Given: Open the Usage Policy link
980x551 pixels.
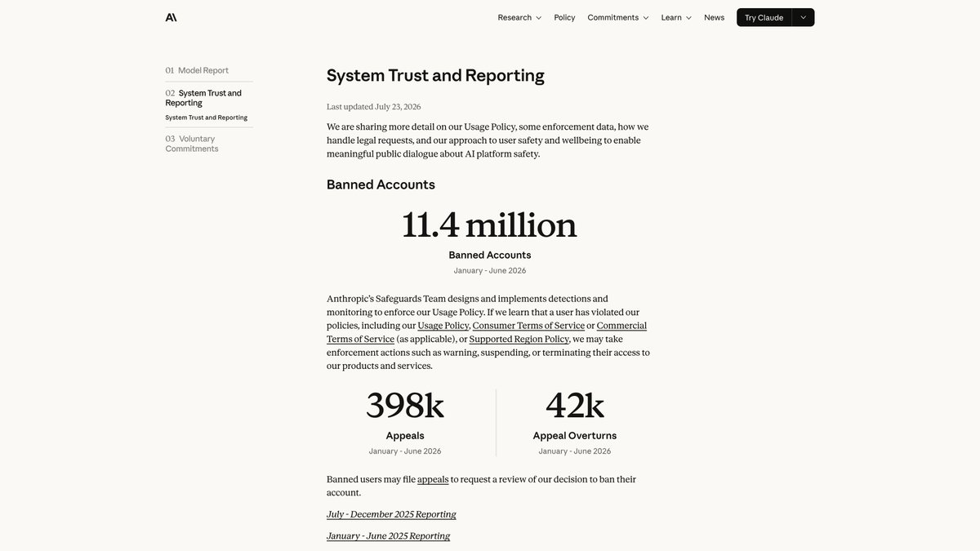Looking at the screenshot, I should [x=443, y=326].
